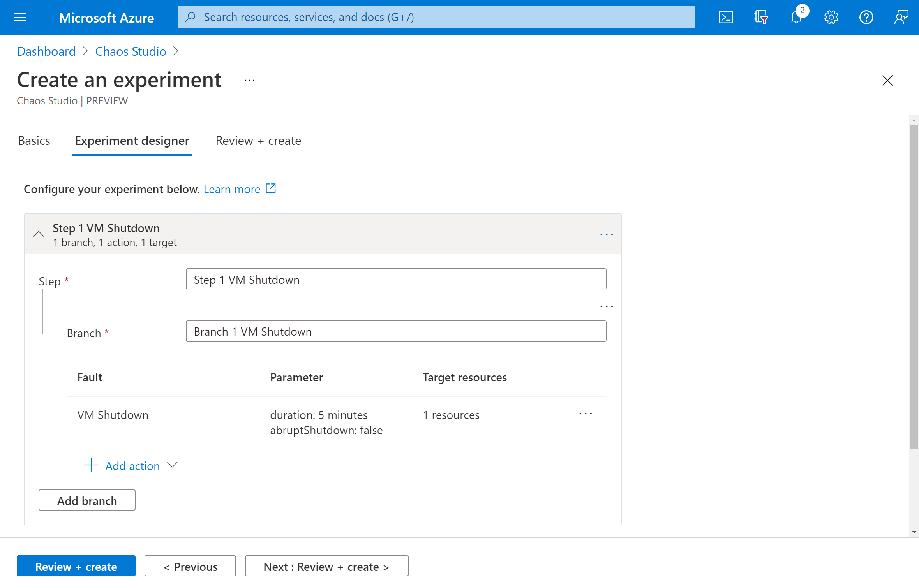Click the Add branch button
The image size is (919, 588).
[86, 500]
